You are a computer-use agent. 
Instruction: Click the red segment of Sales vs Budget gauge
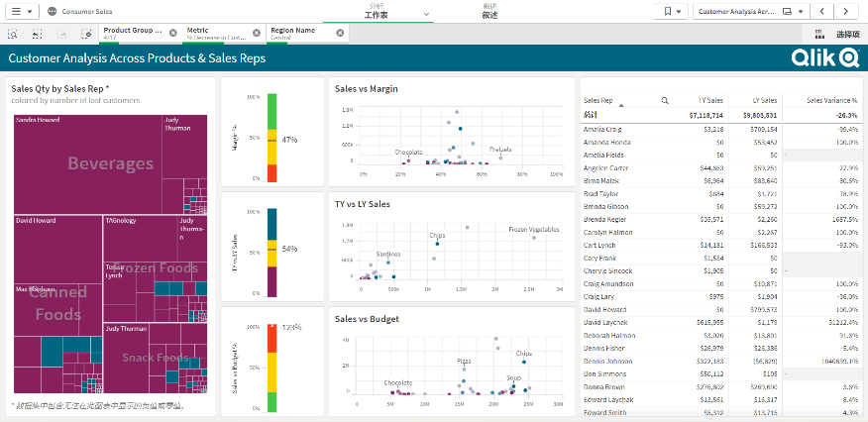271,338
